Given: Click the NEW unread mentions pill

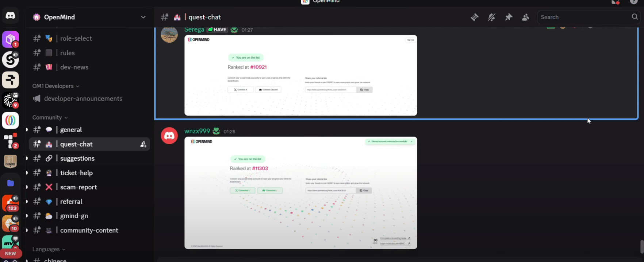Looking at the screenshot, I should (x=10, y=254).
